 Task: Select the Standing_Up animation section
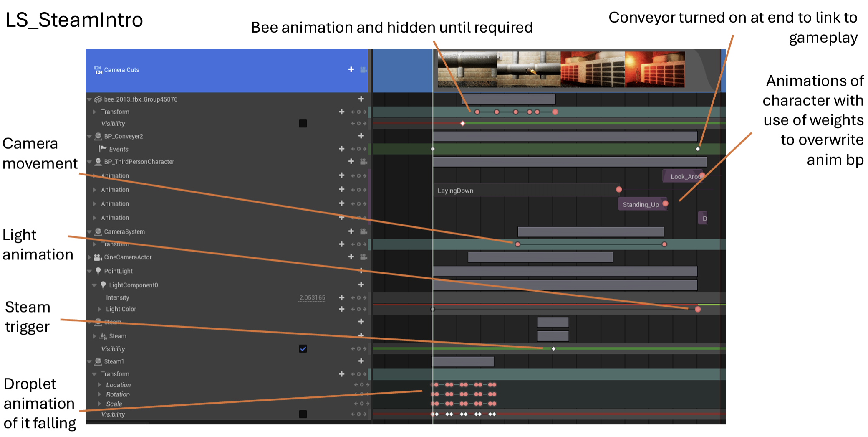pyautogui.click(x=641, y=204)
